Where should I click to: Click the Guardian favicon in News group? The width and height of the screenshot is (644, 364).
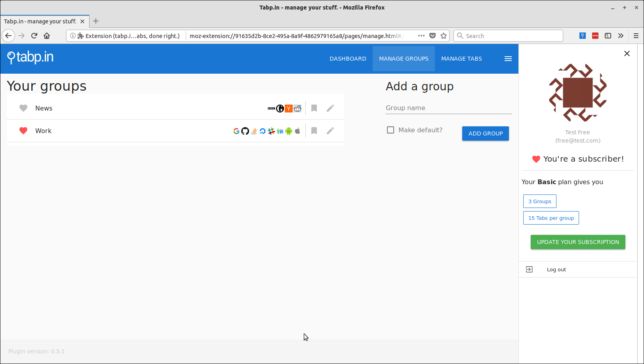pos(280,108)
